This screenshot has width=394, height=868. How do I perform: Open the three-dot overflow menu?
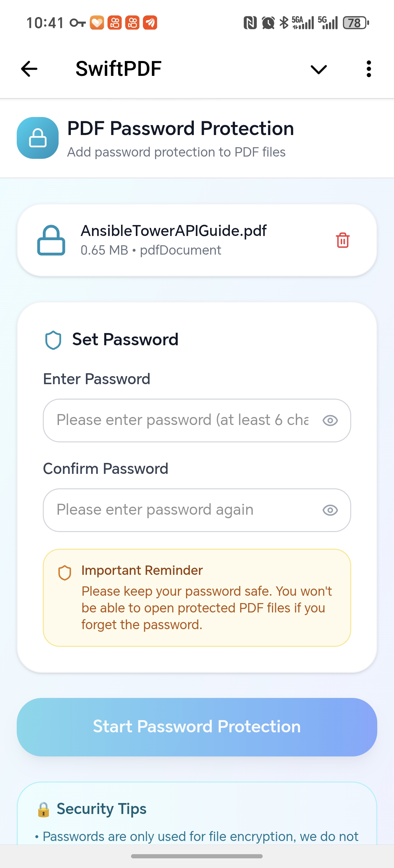click(x=369, y=69)
